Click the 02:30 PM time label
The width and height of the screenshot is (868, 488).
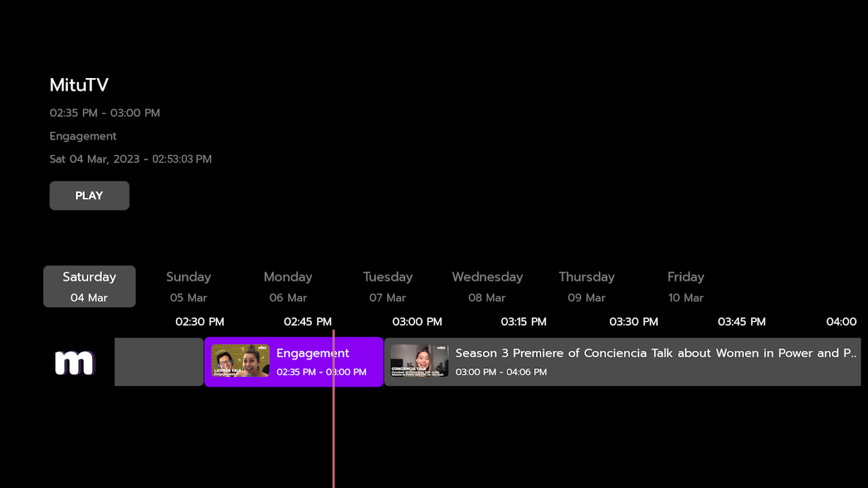click(x=200, y=322)
